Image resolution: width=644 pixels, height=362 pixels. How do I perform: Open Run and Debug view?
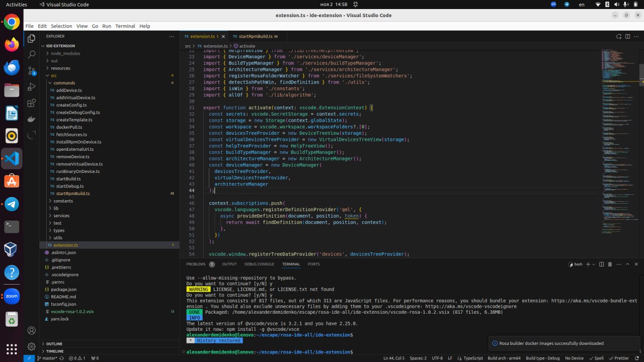click(31, 86)
